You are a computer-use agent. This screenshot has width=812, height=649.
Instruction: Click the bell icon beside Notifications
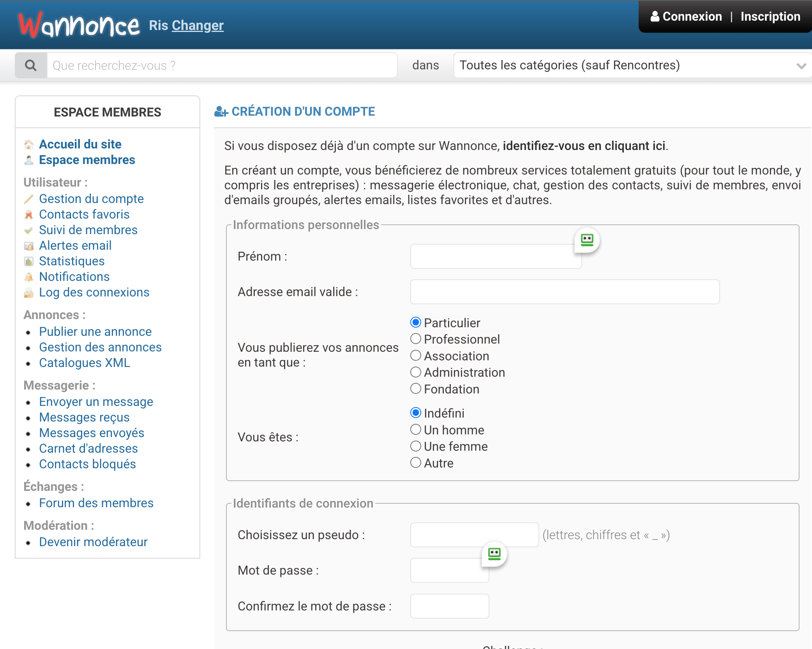29,277
